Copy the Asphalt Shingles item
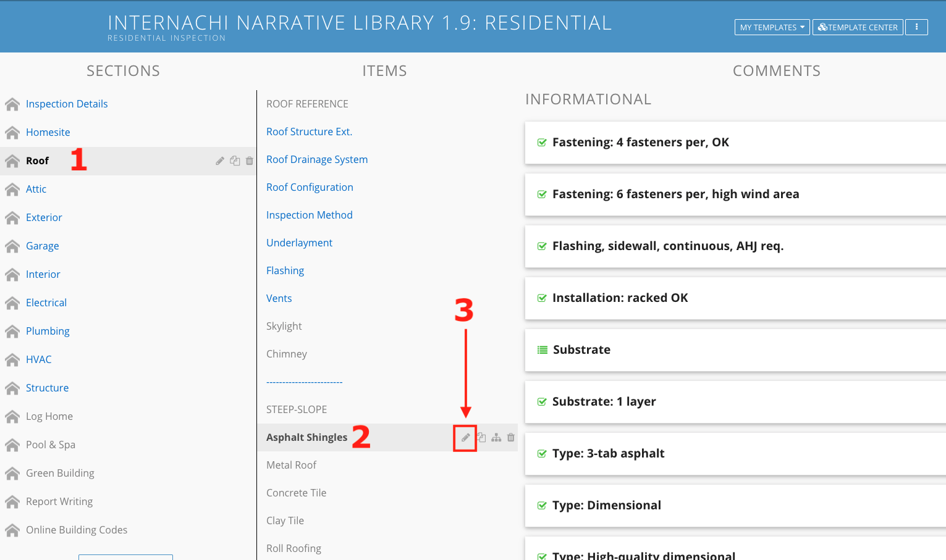Image resolution: width=946 pixels, height=560 pixels. point(481,437)
